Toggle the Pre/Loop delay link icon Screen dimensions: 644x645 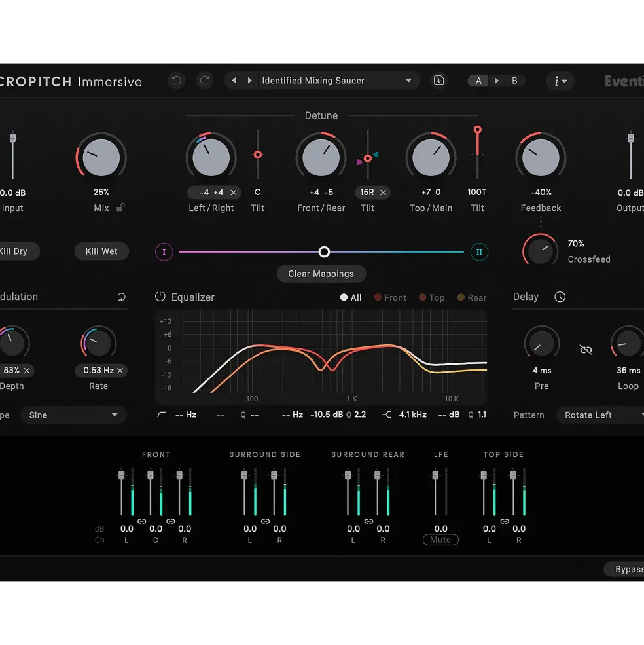586,350
